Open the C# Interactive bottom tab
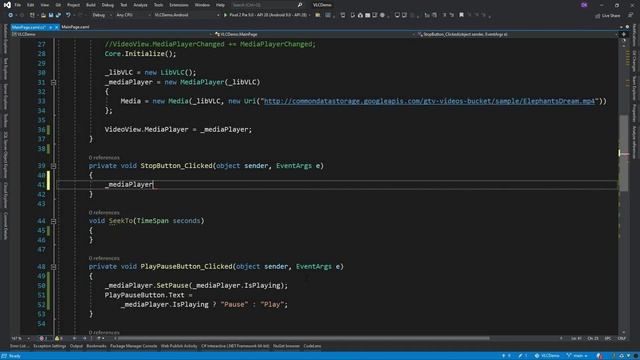Viewport: 640px width, 360px height. [x=235, y=346]
